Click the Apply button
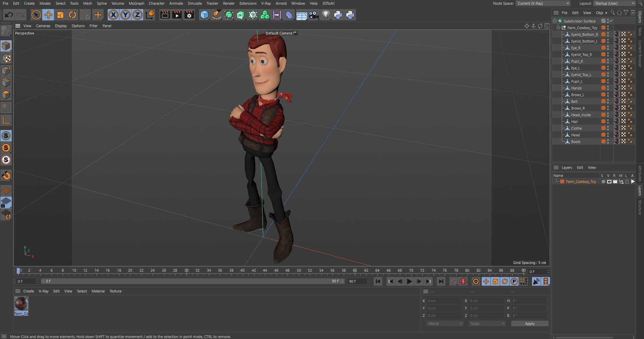644x339 pixels. coord(530,324)
